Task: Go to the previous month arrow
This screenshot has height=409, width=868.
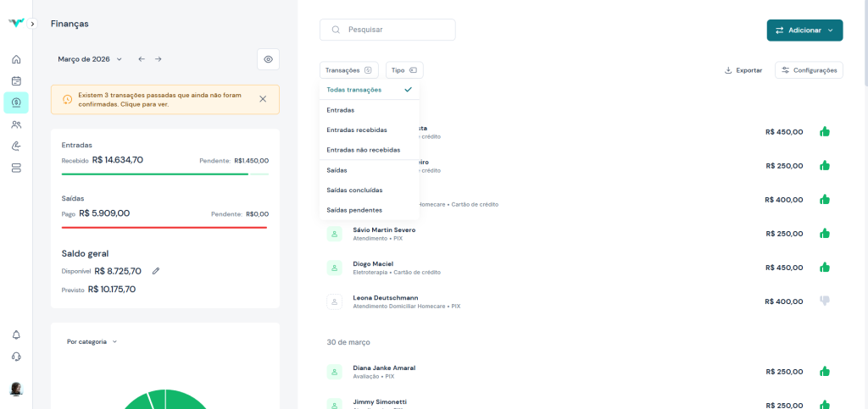Action: coord(142,59)
